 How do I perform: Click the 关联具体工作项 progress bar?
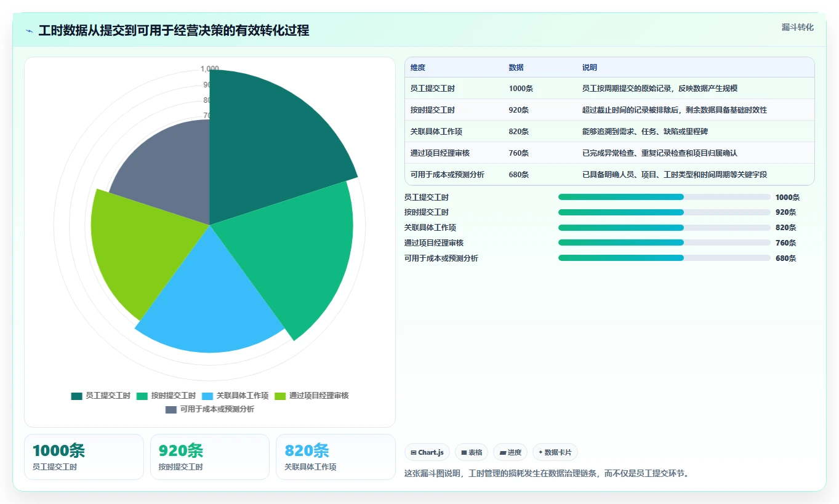(664, 227)
